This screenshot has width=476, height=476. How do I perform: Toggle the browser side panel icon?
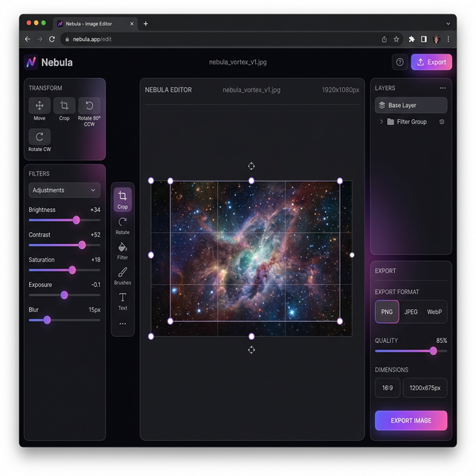pyautogui.click(x=424, y=39)
